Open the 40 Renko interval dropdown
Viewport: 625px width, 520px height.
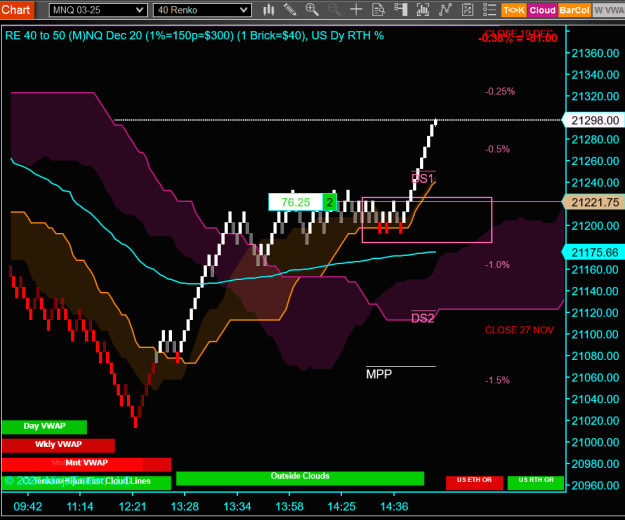coord(202,10)
